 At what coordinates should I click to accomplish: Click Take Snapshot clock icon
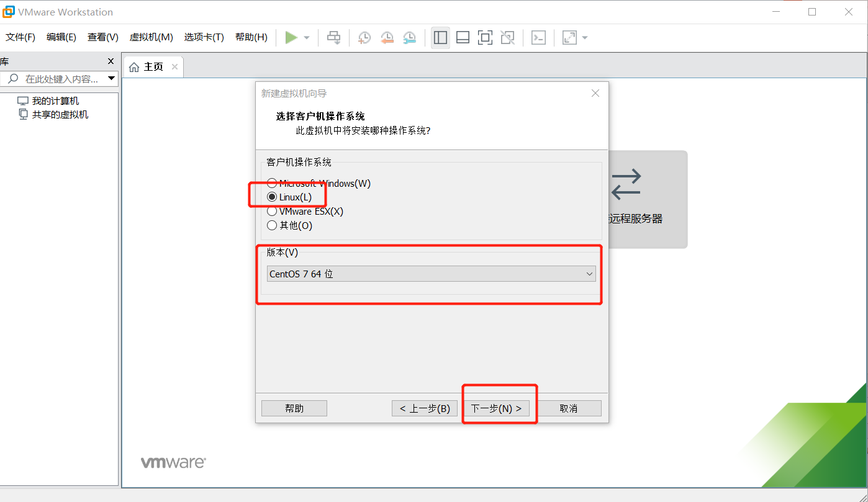(x=364, y=38)
